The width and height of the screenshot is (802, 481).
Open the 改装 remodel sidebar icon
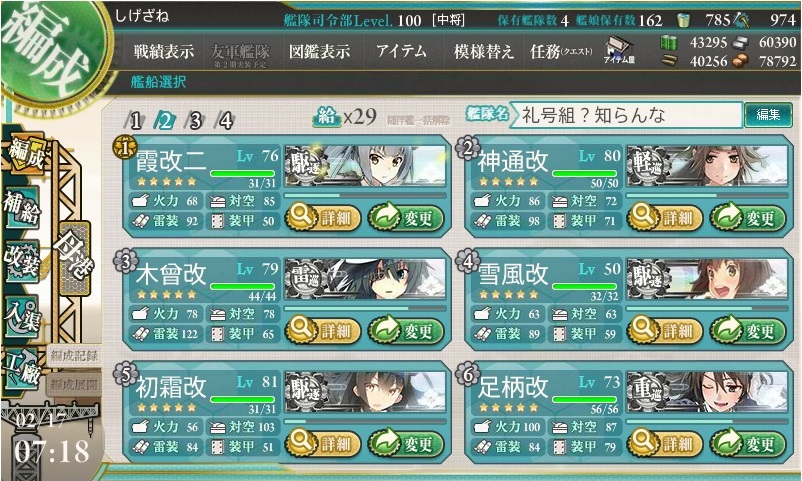tap(21, 260)
